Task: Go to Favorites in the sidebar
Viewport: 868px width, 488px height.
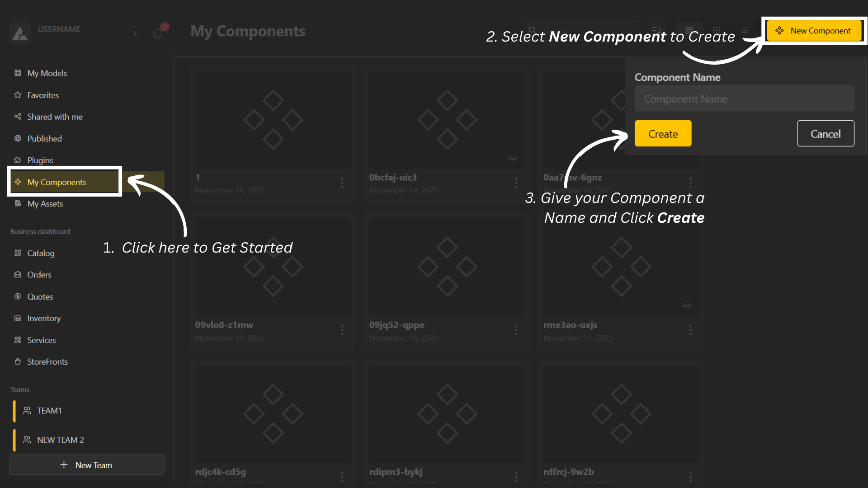Action: pyautogui.click(x=43, y=95)
